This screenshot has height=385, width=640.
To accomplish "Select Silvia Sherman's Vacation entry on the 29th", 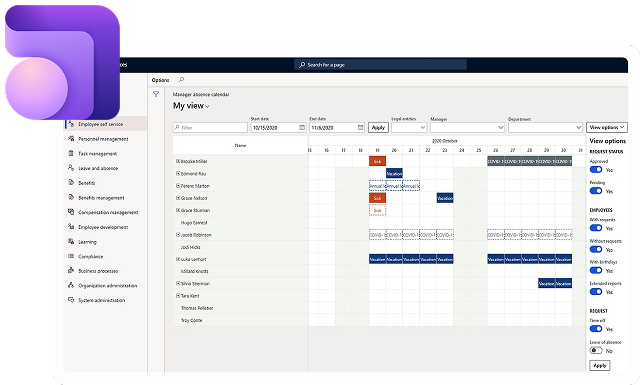I will coord(547,283).
